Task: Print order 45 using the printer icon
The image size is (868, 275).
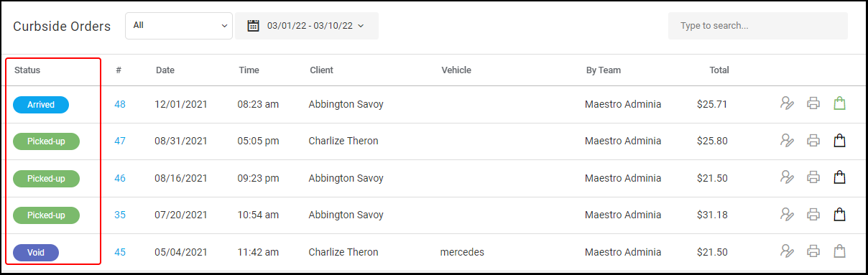Action: click(x=813, y=251)
